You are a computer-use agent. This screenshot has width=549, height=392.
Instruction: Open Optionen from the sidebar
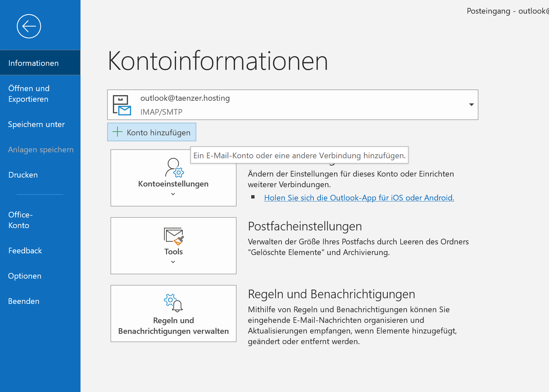click(x=25, y=276)
